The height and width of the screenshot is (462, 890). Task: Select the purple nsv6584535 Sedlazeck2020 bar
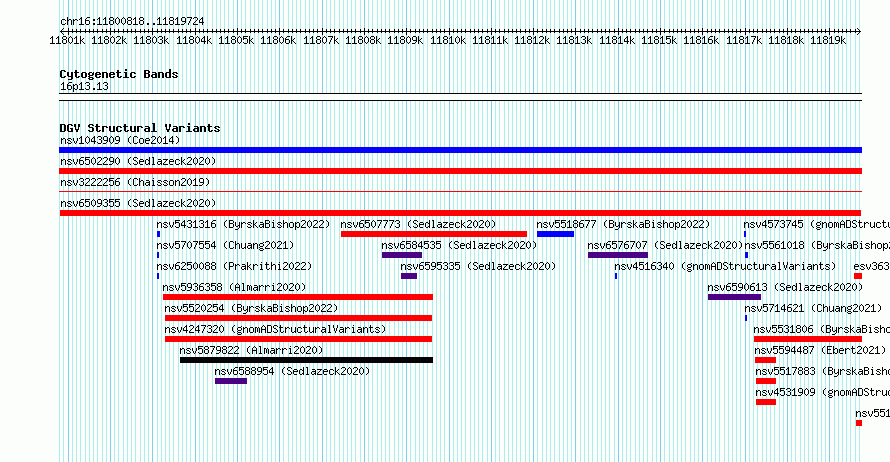point(402,255)
